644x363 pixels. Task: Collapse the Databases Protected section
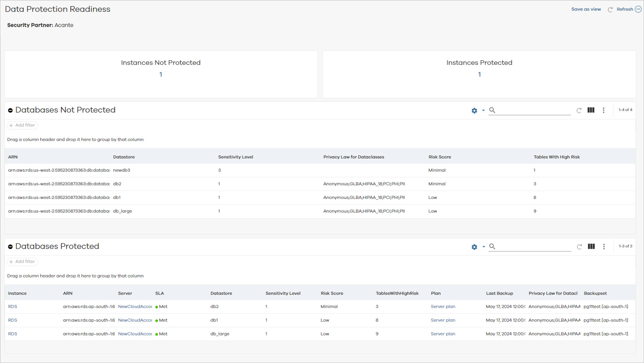(x=10, y=246)
